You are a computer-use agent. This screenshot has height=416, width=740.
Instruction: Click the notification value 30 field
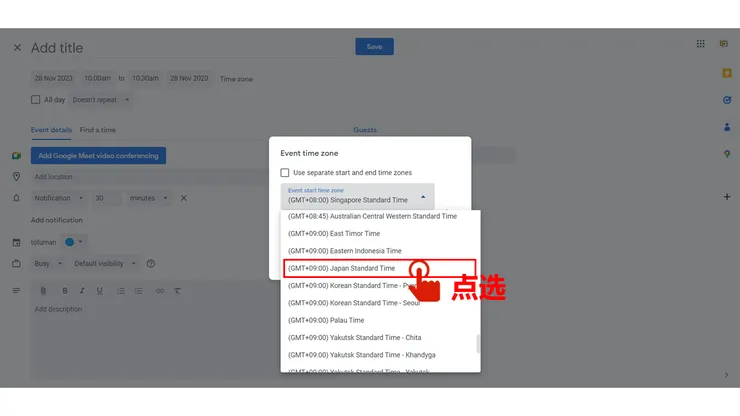coord(107,198)
